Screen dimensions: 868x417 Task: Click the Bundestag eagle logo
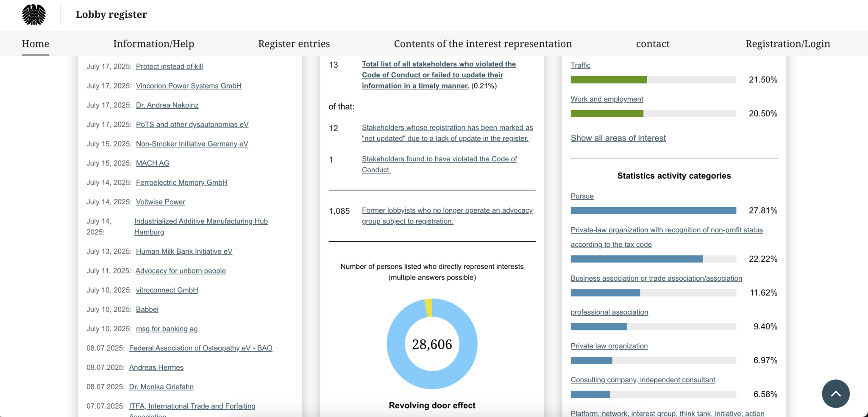point(34,14)
